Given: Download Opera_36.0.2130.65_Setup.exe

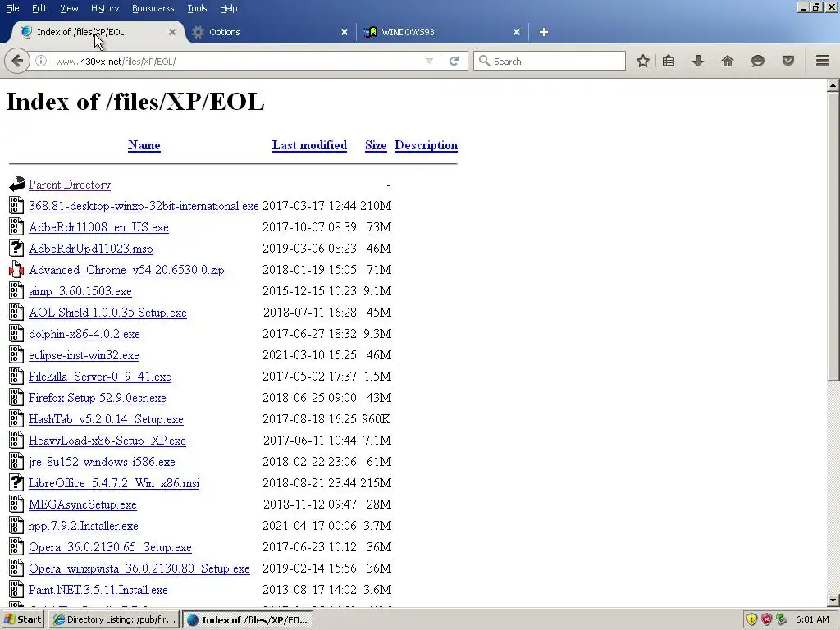Looking at the screenshot, I should [110, 547].
